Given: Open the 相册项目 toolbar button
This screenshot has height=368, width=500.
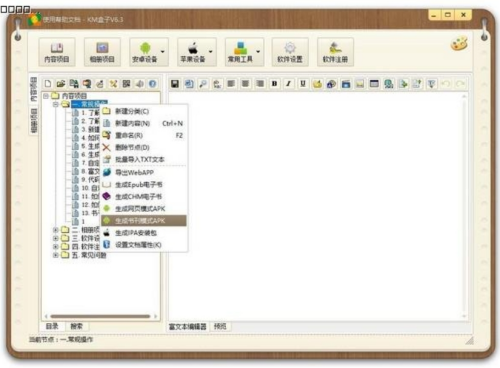Looking at the screenshot, I should pos(102,52).
